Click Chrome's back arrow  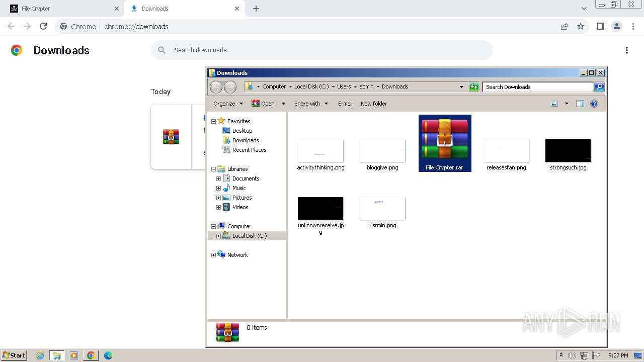coord(11,26)
